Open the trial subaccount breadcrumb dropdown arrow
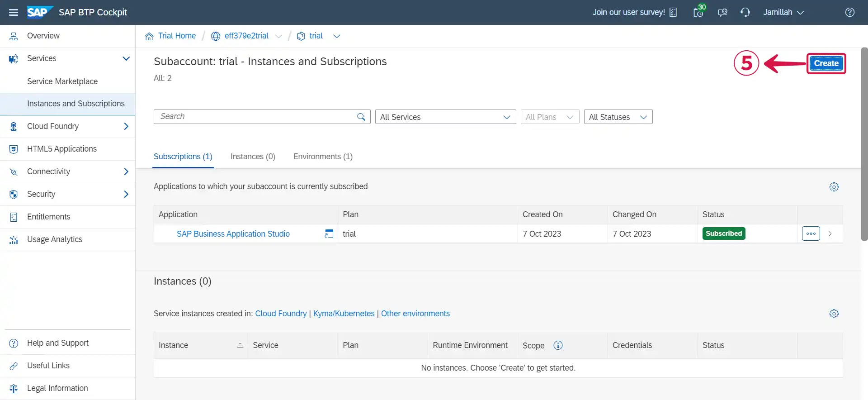This screenshot has width=868, height=400. click(x=336, y=36)
